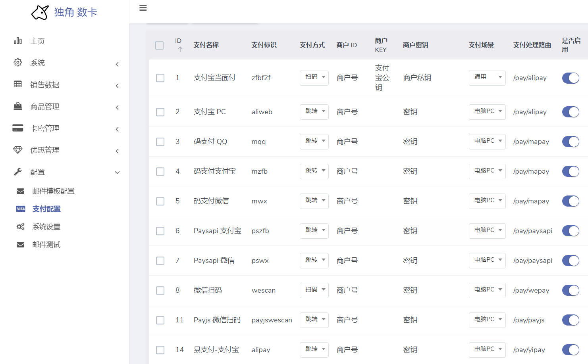Click the 支付配置 sidebar link

coord(47,209)
